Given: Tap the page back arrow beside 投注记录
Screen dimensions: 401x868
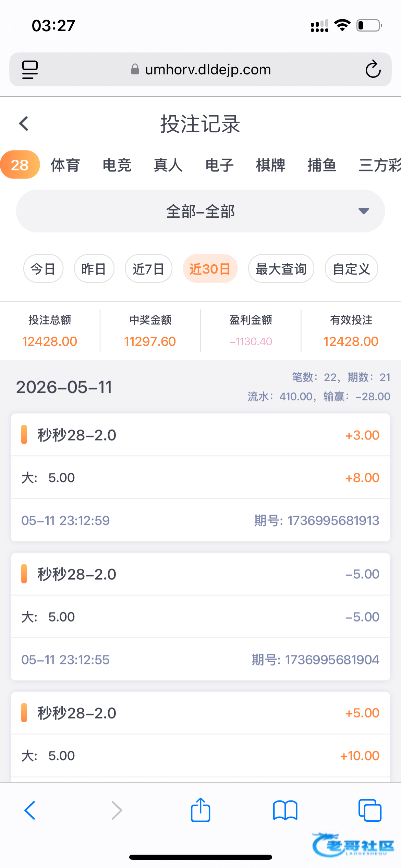Looking at the screenshot, I should tap(24, 123).
